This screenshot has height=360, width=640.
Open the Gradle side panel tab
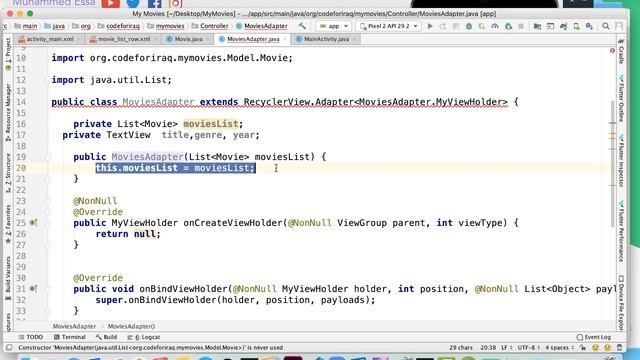[x=621, y=52]
